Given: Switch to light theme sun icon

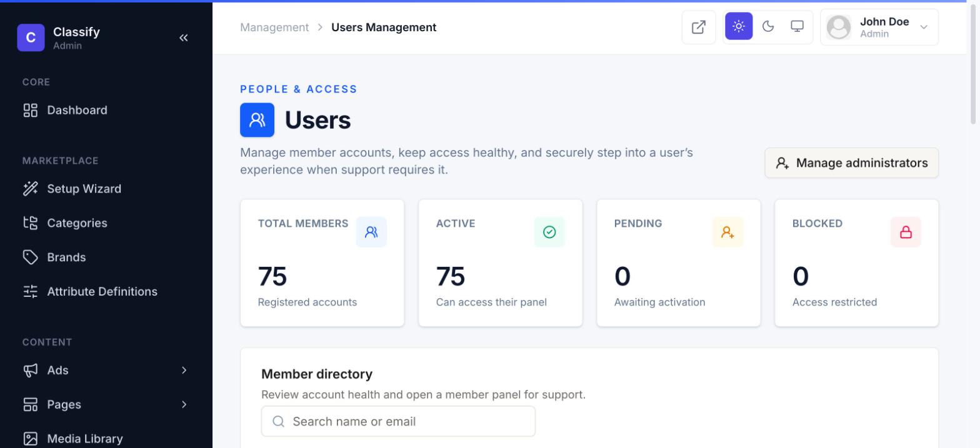Looking at the screenshot, I should coord(739,26).
